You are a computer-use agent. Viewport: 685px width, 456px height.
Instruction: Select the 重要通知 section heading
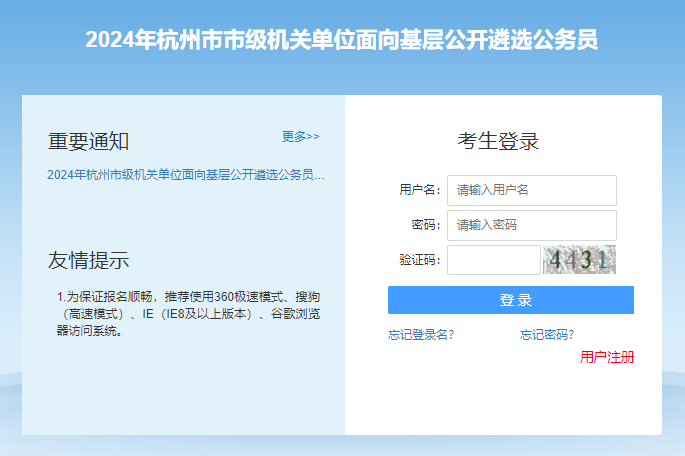pos(88,141)
